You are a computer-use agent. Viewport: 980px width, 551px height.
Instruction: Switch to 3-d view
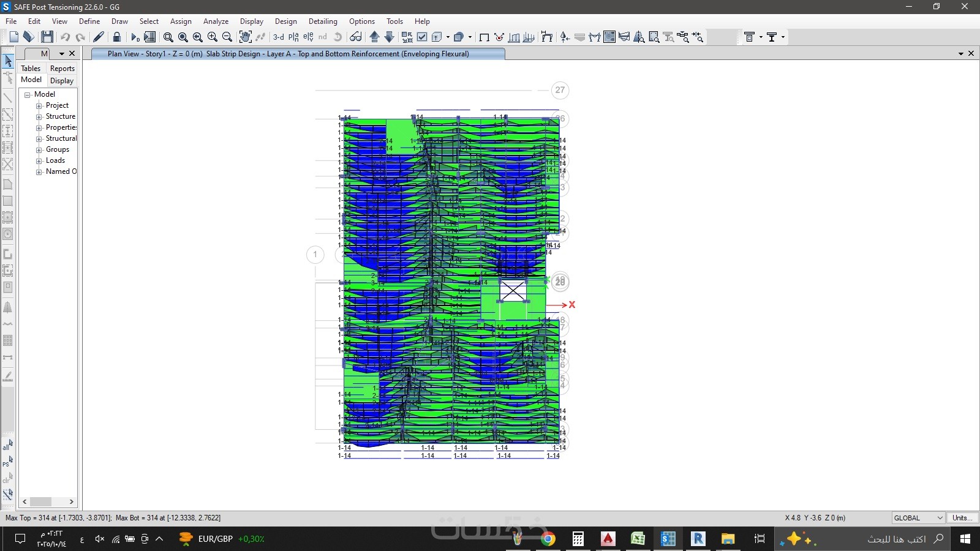tap(279, 37)
